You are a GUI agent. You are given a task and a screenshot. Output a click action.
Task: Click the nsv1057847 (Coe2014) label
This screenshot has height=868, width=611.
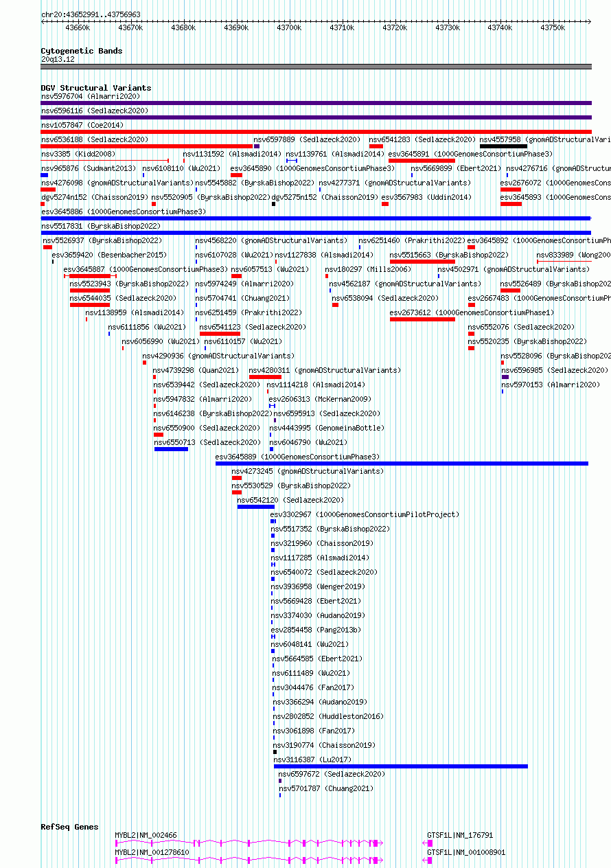click(x=82, y=125)
